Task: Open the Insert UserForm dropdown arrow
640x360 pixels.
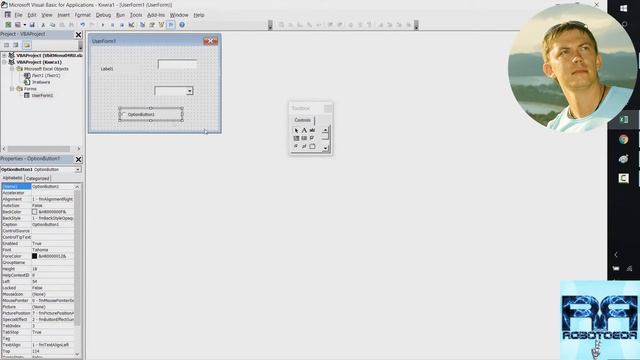Action: pos(24,25)
